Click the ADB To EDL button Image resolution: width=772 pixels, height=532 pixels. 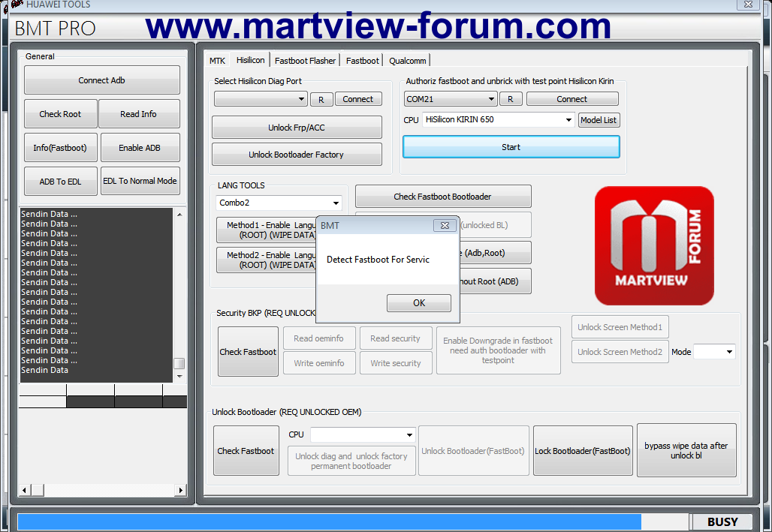(61, 181)
